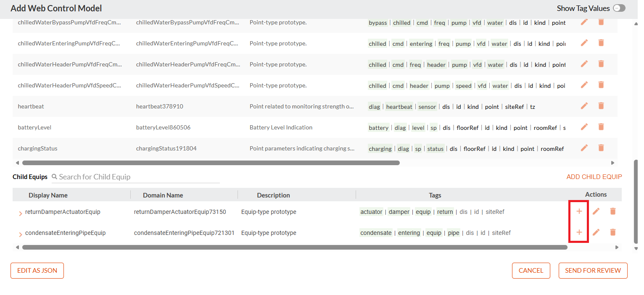Toggle Show Tag Values switch

tap(619, 8)
